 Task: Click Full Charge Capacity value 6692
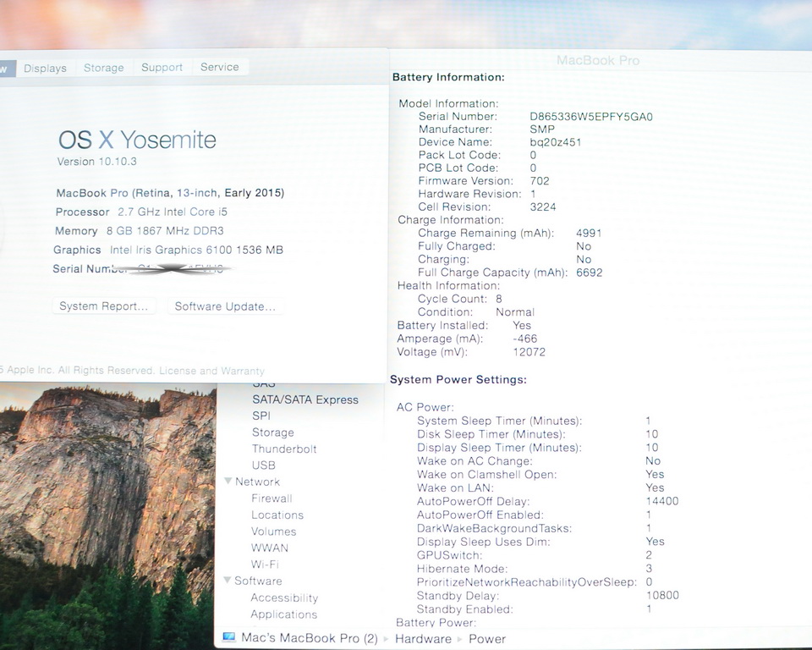[590, 273]
